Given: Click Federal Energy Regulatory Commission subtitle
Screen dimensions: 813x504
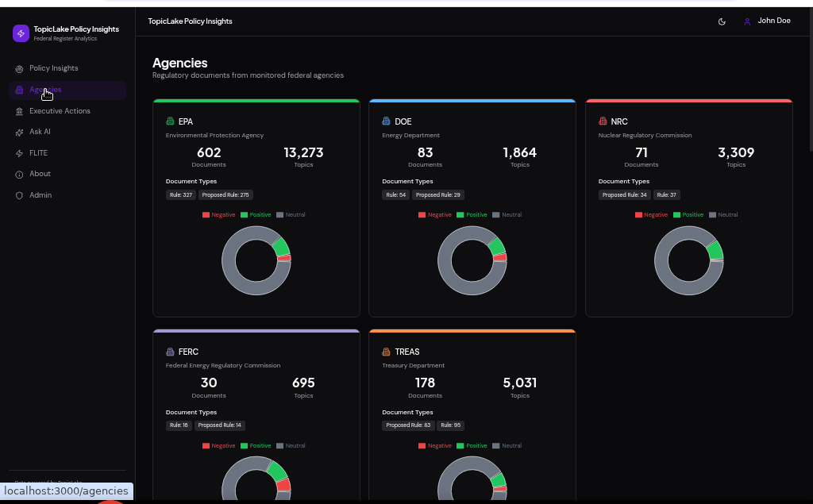Looking at the screenshot, I should tap(223, 366).
